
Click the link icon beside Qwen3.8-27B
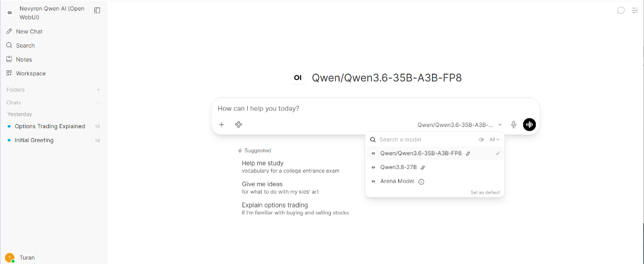point(423,168)
